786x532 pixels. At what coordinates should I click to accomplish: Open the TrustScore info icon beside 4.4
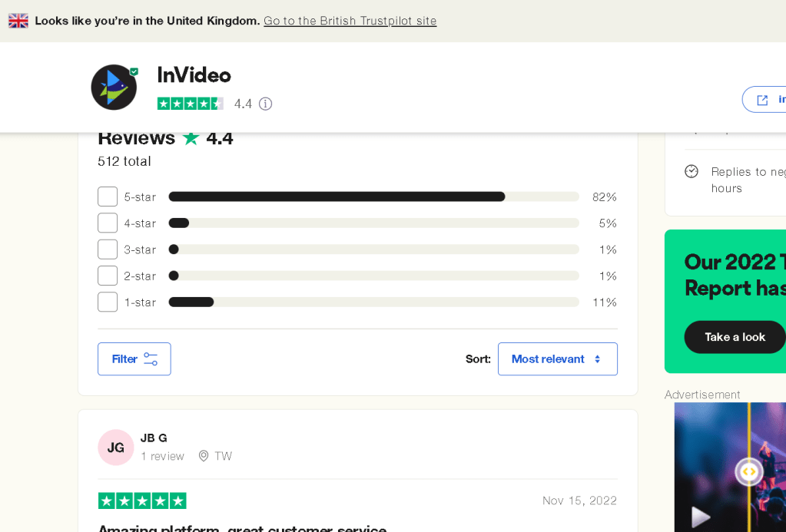point(265,104)
